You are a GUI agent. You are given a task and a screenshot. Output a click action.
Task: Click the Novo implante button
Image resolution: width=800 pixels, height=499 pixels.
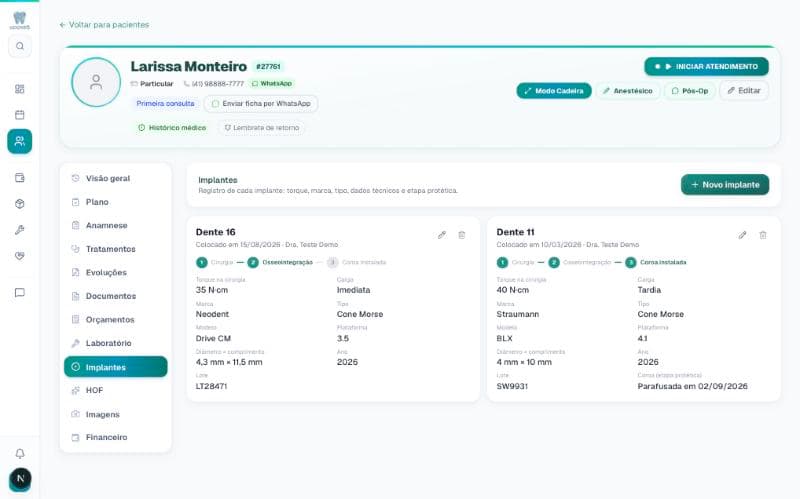725,185
